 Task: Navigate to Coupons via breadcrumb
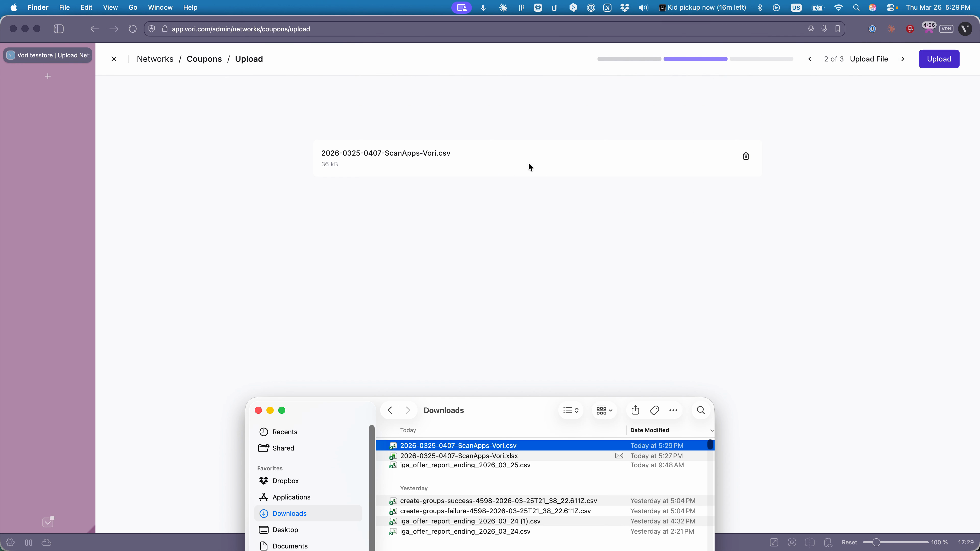204,59
